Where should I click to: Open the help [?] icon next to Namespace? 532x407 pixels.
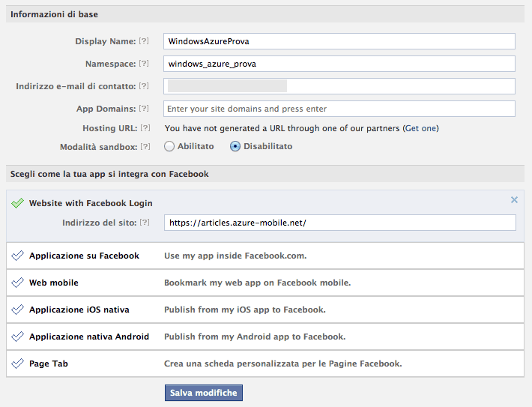click(x=144, y=64)
